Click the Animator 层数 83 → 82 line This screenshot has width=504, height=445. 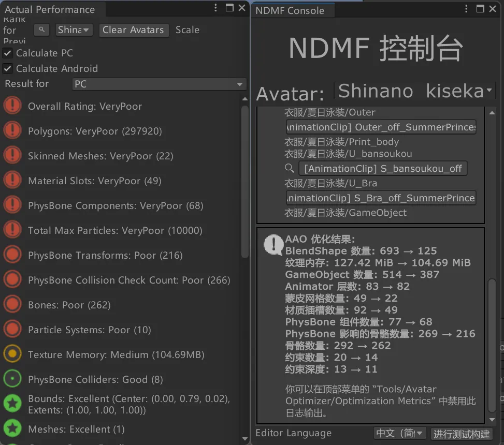click(348, 286)
